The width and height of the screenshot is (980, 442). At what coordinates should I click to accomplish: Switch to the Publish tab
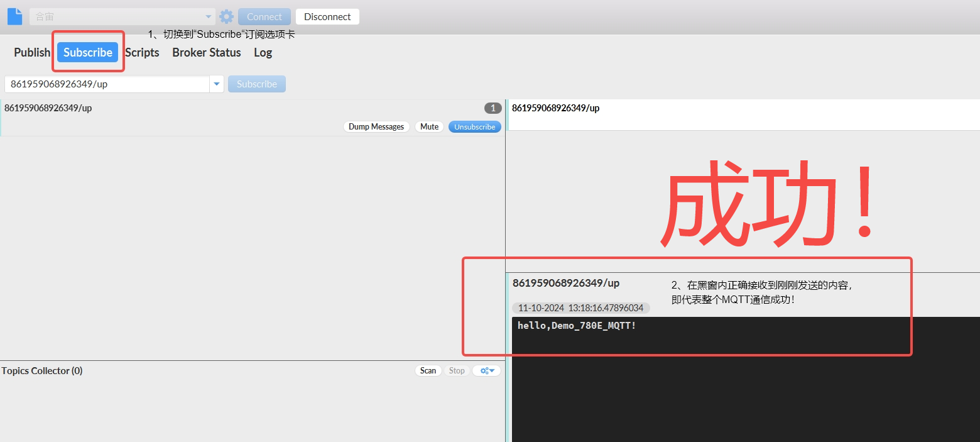32,52
